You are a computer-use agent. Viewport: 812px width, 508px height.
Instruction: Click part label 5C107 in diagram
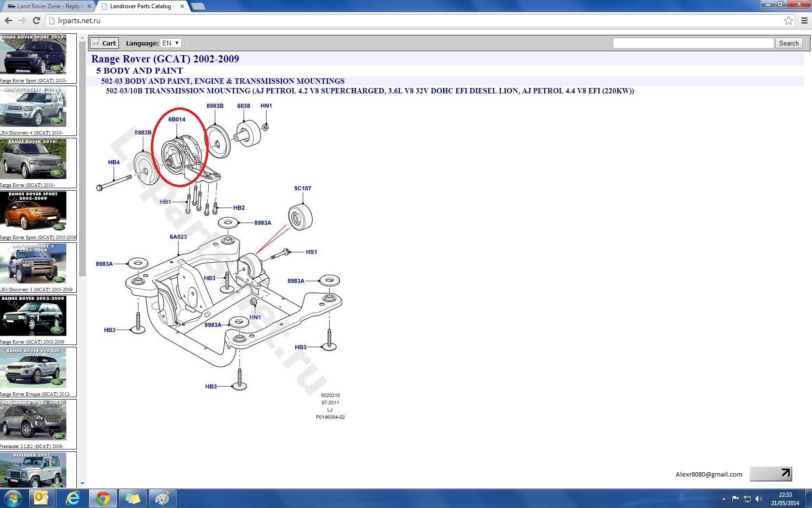pyautogui.click(x=303, y=189)
